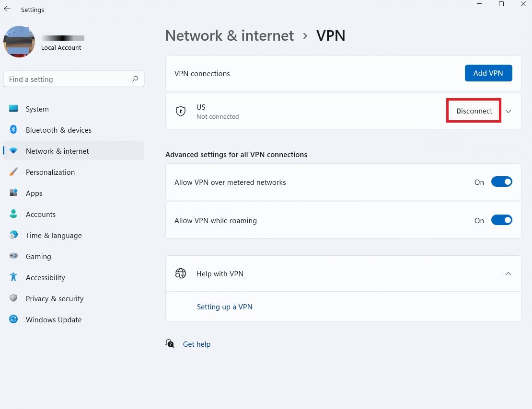Expand the US VPN connection details
Screen dimensions: 532x409
tap(508, 111)
